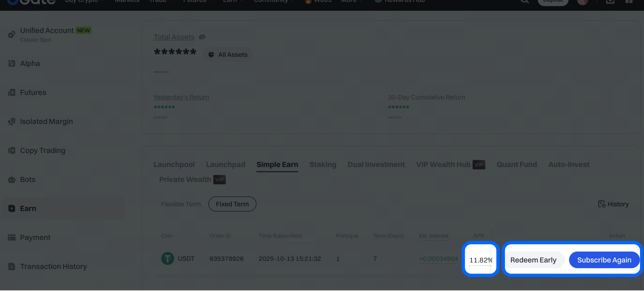Click the Copy Trading icon
The image size is (644, 291).
click(x=12, y=150)
